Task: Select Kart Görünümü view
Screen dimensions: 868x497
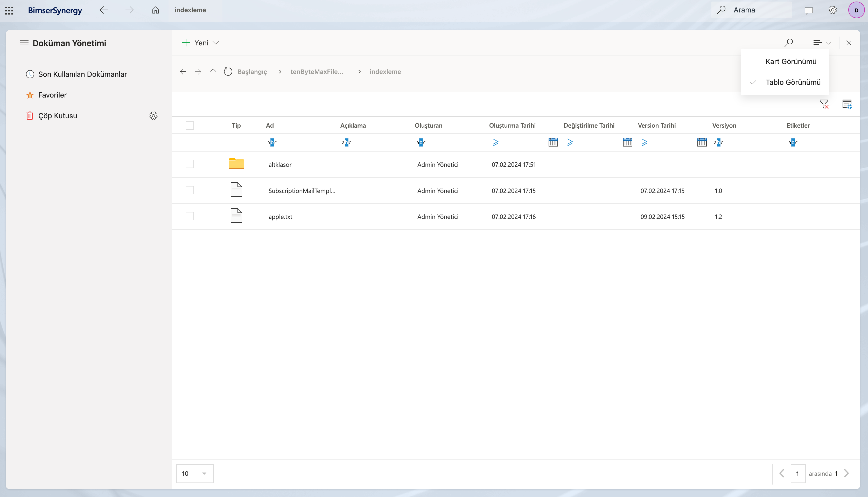Action: point(791,61)
